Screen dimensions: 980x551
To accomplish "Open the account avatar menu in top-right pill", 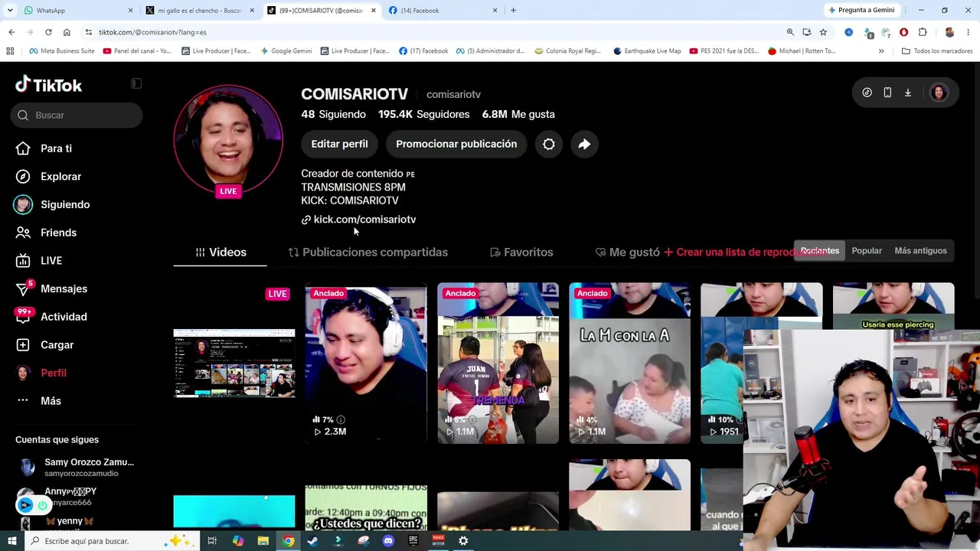I will click(939, 93).
